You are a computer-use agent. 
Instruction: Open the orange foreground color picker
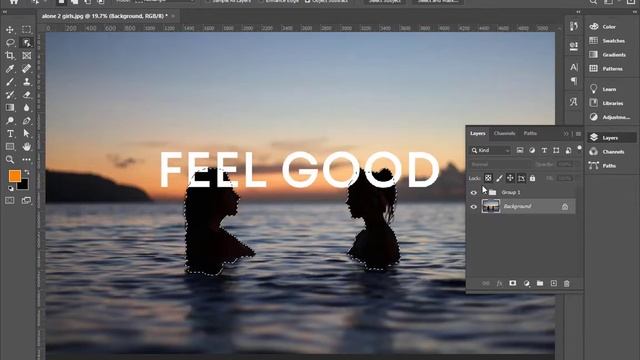[15, 176]
